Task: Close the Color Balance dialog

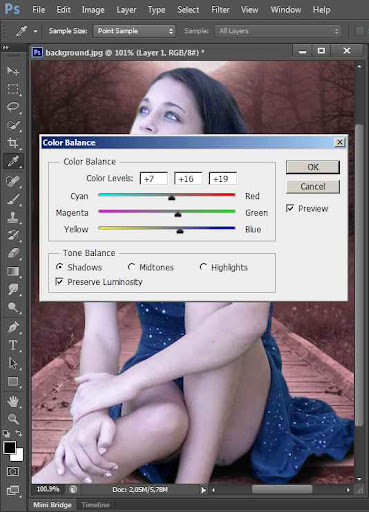Action: pyautogui.click(x=339, y=142)
